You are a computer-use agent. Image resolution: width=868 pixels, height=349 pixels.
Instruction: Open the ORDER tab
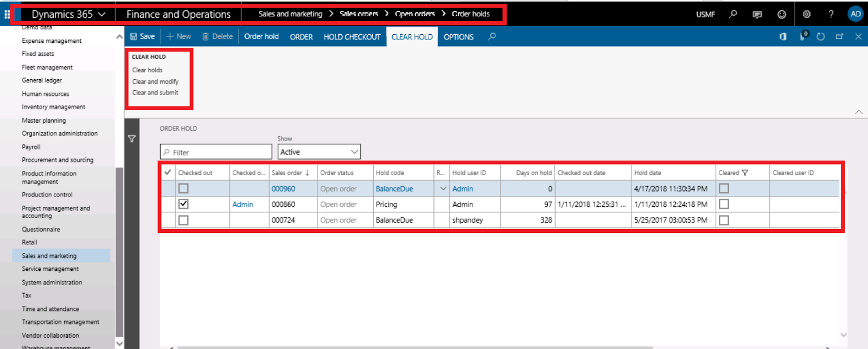(x=301, y=36)
